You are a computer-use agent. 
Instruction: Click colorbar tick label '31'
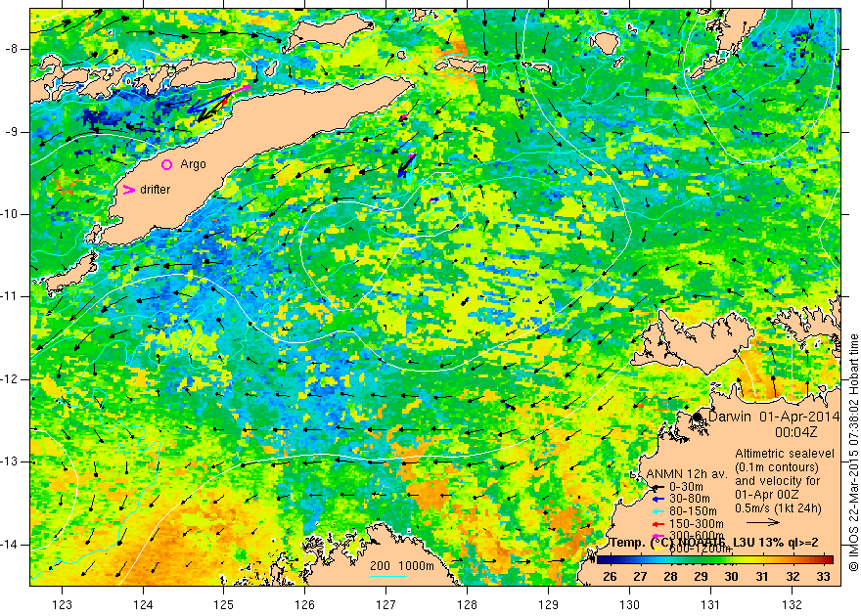click(x=762, y=577)
